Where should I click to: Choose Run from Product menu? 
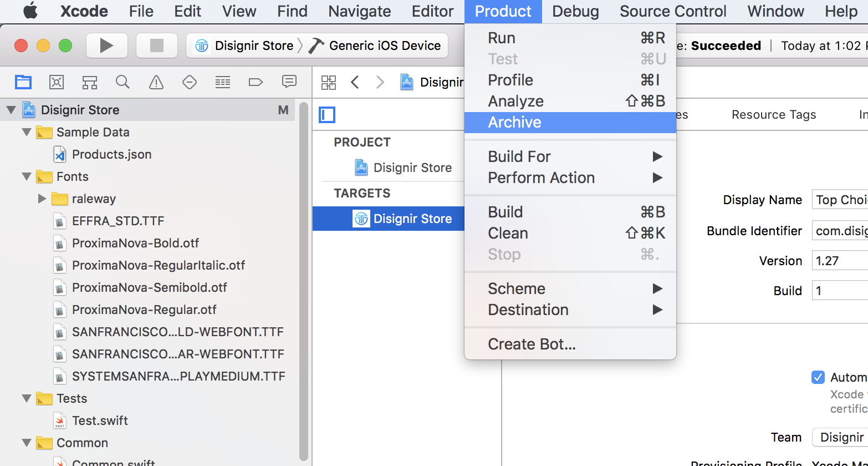[x=570, y=38]
